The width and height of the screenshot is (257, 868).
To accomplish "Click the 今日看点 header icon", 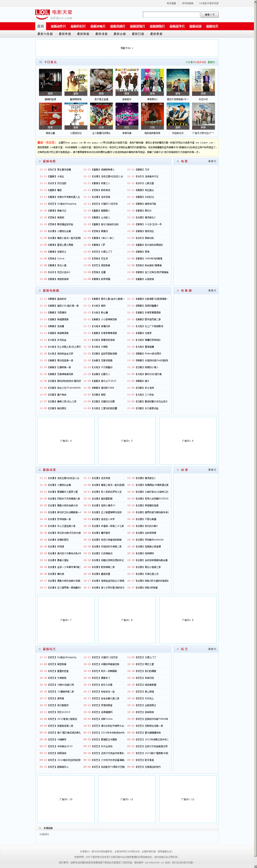I will point(41,62).
